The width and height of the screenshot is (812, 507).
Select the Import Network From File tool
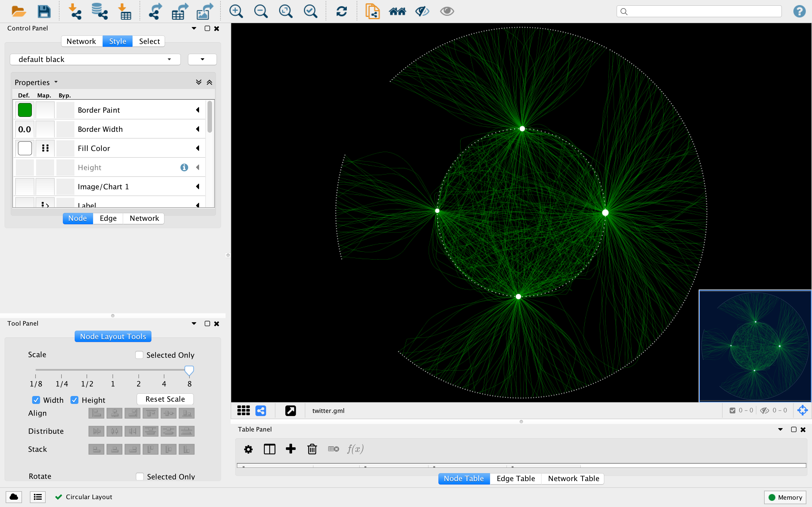coord(75,11)
